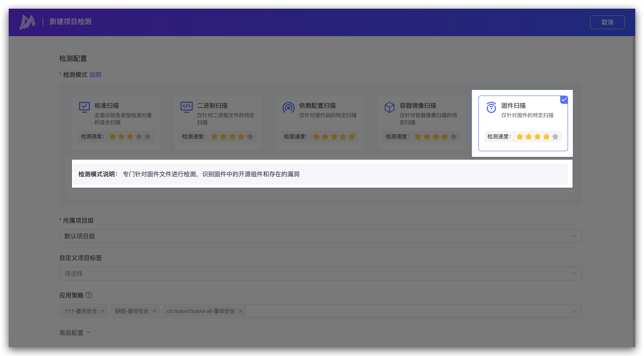Open the 自定义项目标签 dropdown
This screenshot has height=356, width=644.
[320, 274]
